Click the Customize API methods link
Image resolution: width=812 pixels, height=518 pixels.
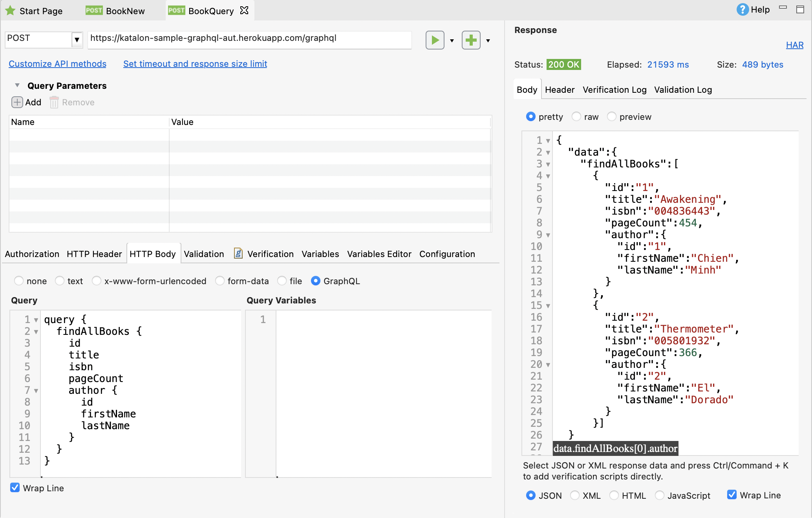point(57,64)
